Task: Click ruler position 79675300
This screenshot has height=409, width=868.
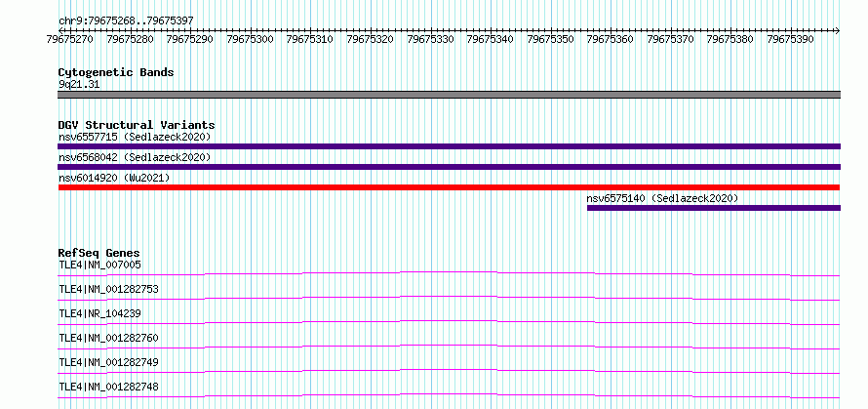Action: 251,39
